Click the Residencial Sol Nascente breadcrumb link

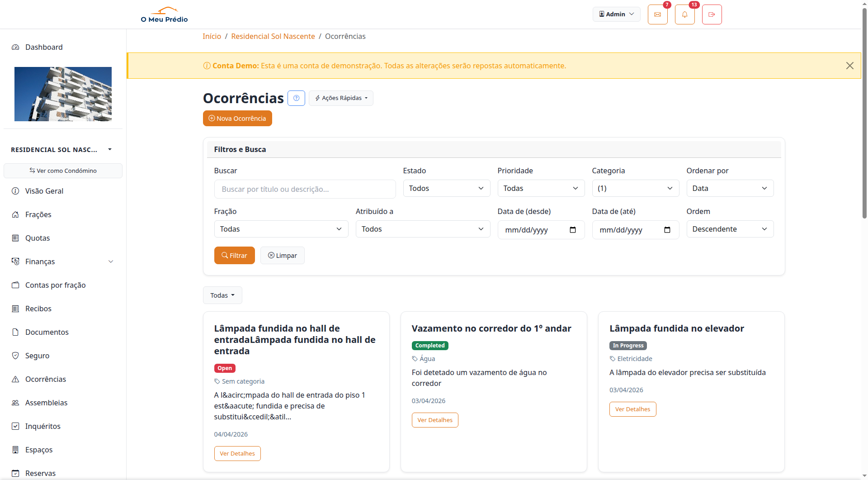point(273,36)
